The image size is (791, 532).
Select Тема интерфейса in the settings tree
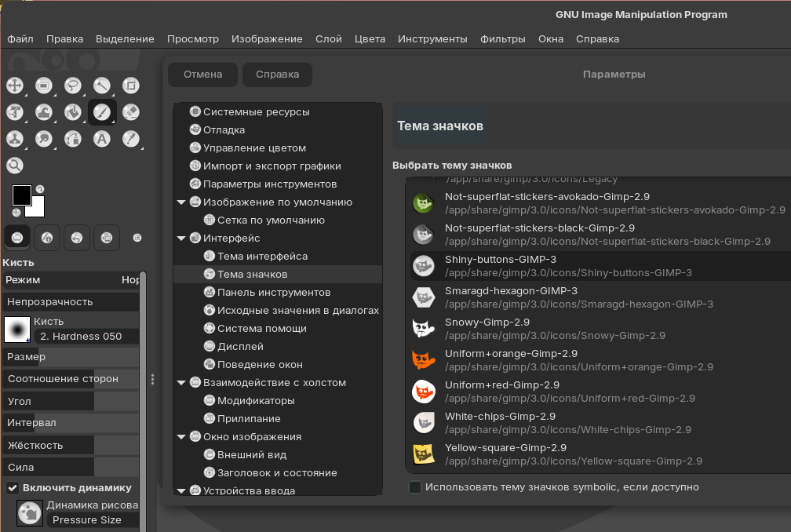click(278, 256)
